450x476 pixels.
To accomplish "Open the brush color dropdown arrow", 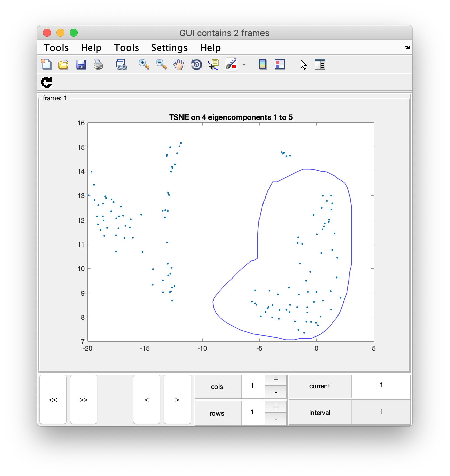I will [x=244, y=64].
